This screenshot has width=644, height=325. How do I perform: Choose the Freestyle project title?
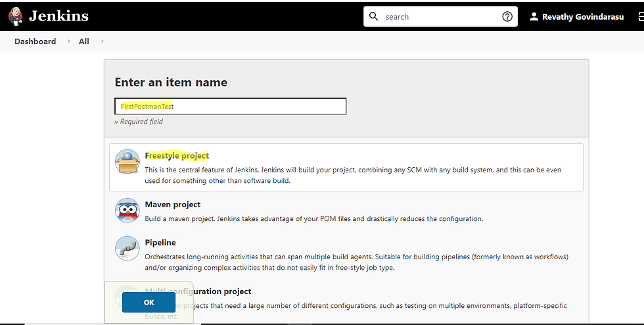[x=177, y=155]
